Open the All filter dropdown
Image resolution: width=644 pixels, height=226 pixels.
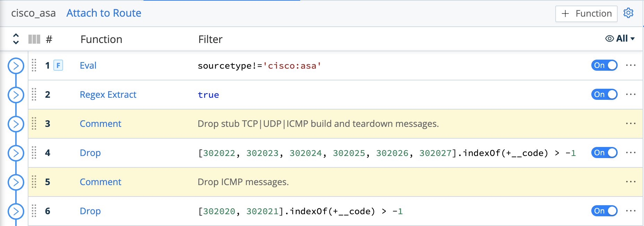(622, 38)
